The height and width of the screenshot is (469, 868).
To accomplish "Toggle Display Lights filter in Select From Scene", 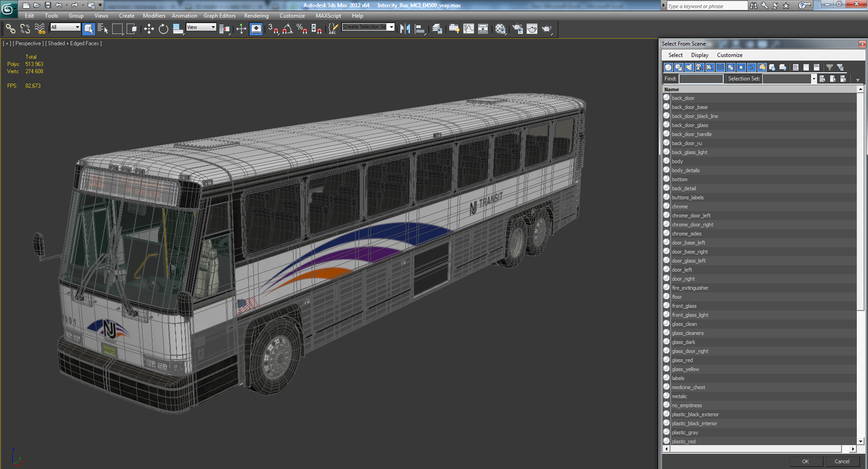I will [x=689, y=67].
